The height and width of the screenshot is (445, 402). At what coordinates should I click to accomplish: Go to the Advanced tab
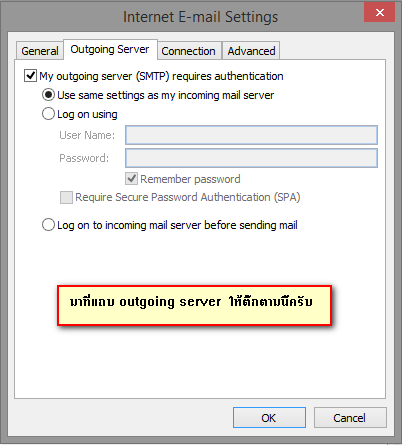tap(251, 51)
